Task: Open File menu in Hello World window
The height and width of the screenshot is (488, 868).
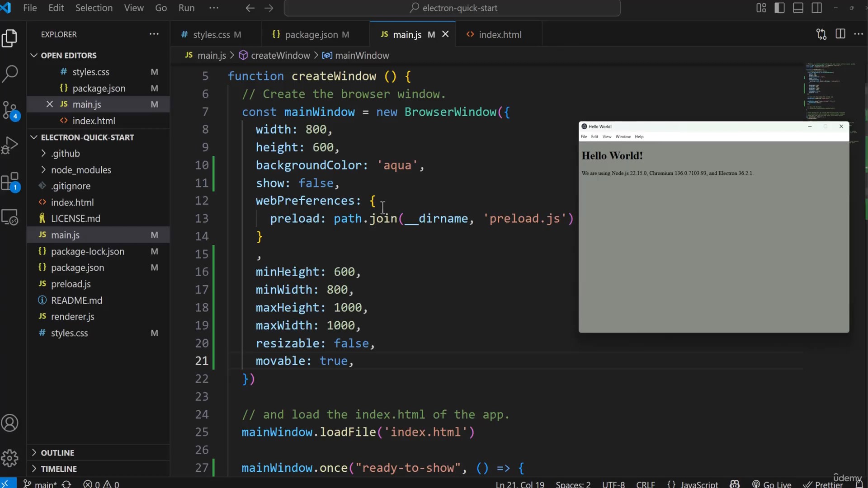Action: tap(584, 137)
